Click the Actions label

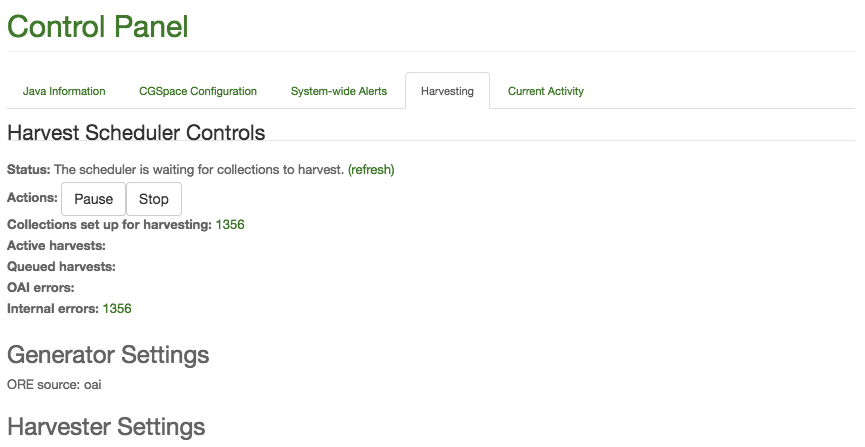[x=33, y=198]
